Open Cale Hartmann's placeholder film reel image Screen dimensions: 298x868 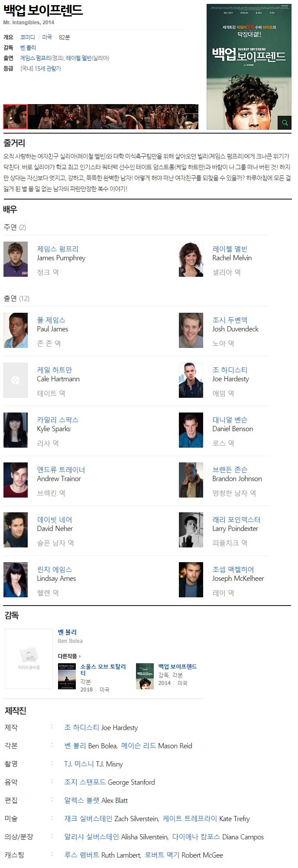16,380
